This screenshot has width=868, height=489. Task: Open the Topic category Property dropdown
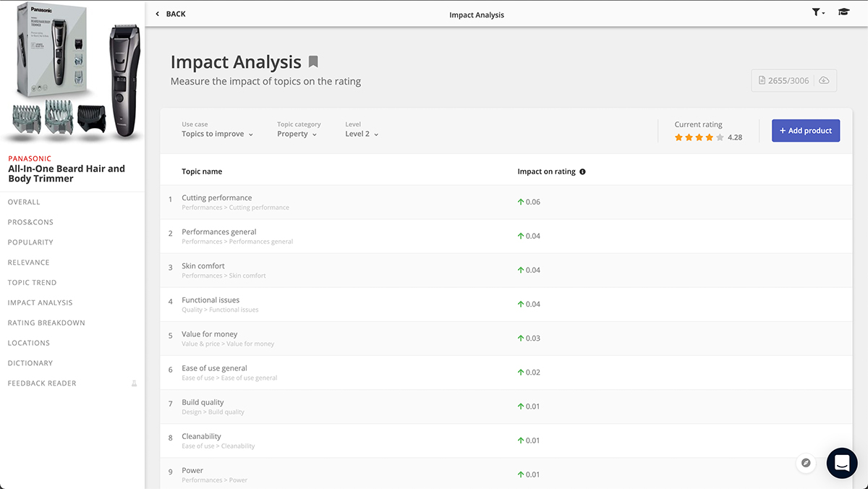297,134
